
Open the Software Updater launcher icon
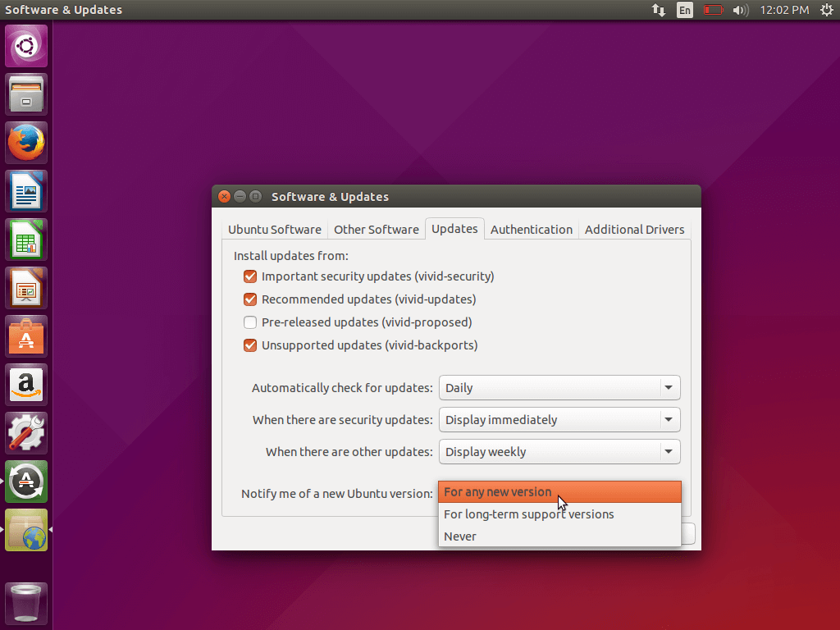[26, 482]
